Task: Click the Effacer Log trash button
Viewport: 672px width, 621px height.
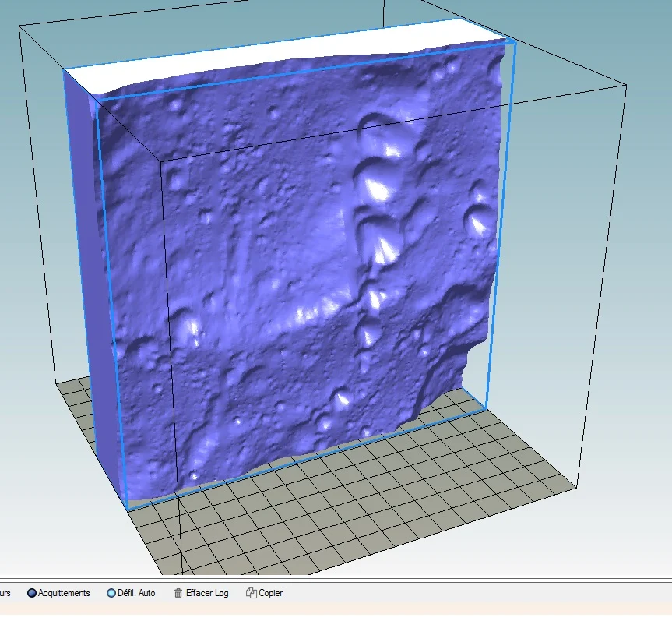Action: click(201, 593)
